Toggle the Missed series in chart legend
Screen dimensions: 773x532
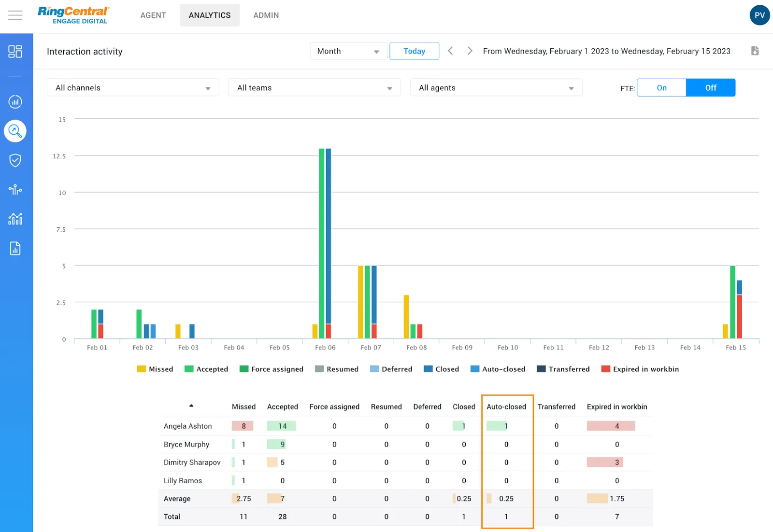(x=155, y=369)
